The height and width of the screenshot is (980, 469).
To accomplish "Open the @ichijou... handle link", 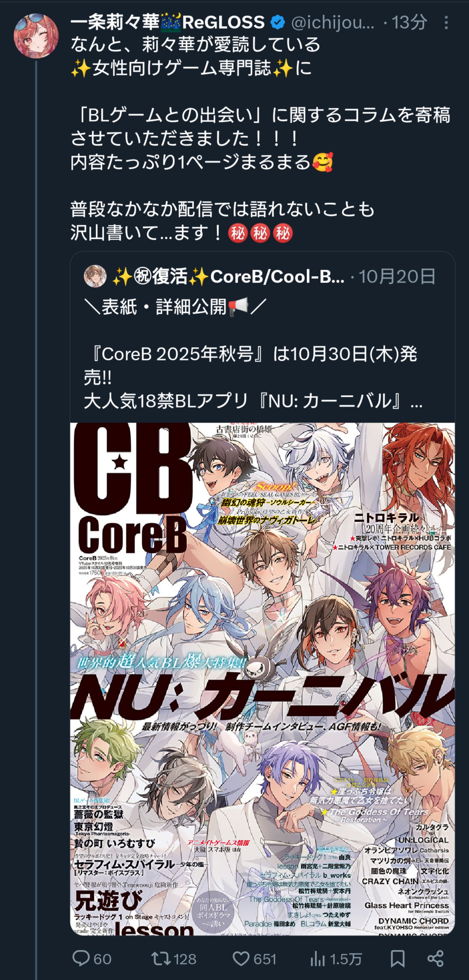I will 333,23.
